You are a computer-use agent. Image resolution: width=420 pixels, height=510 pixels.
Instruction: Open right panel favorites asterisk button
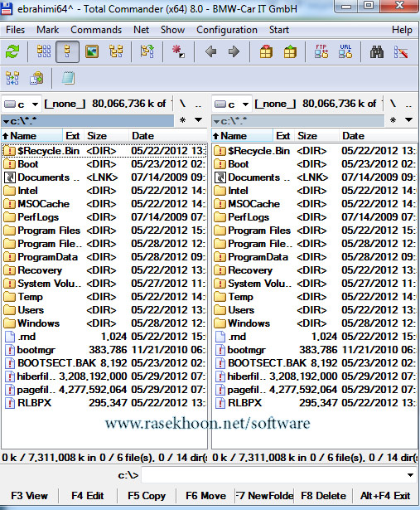coord(393,120)
